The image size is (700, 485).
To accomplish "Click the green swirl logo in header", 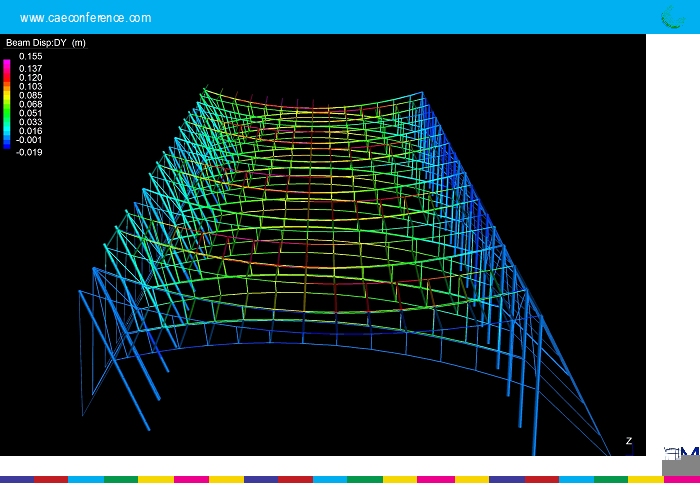I will tap(672, 17).
